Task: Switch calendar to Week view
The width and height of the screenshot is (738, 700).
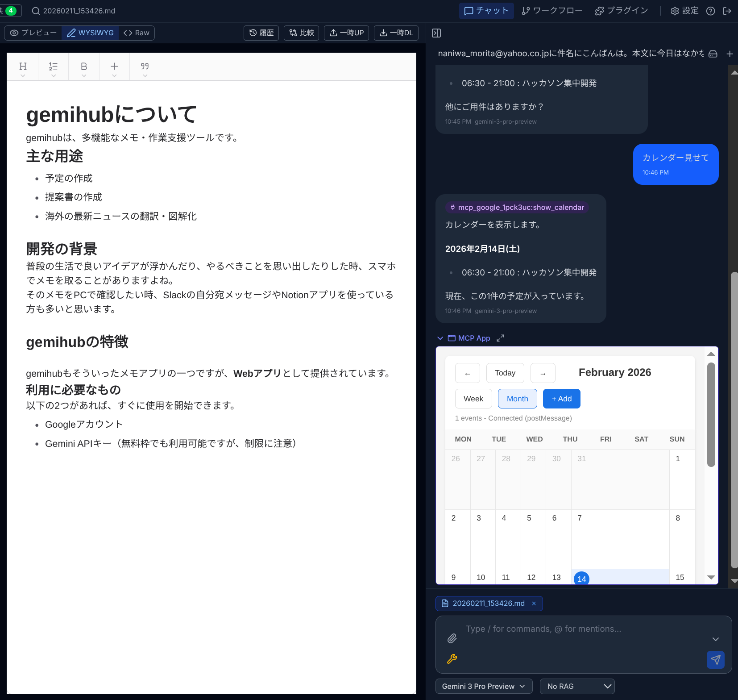Action: (x=473, y=399)
